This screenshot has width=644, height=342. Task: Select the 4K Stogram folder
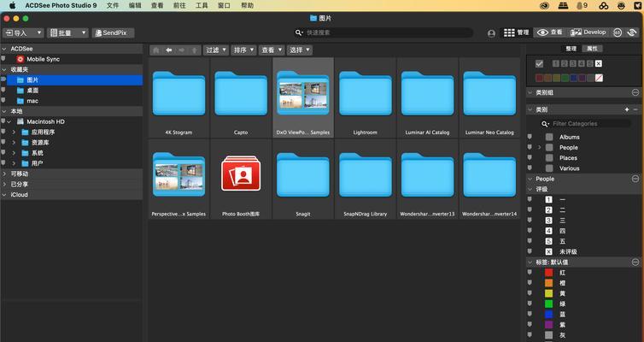179,97
